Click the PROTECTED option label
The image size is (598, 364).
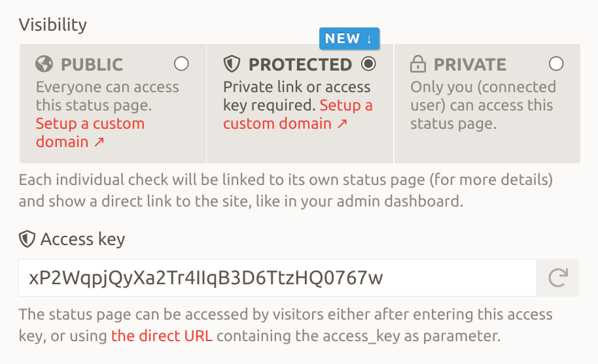[x=300, y=65]
